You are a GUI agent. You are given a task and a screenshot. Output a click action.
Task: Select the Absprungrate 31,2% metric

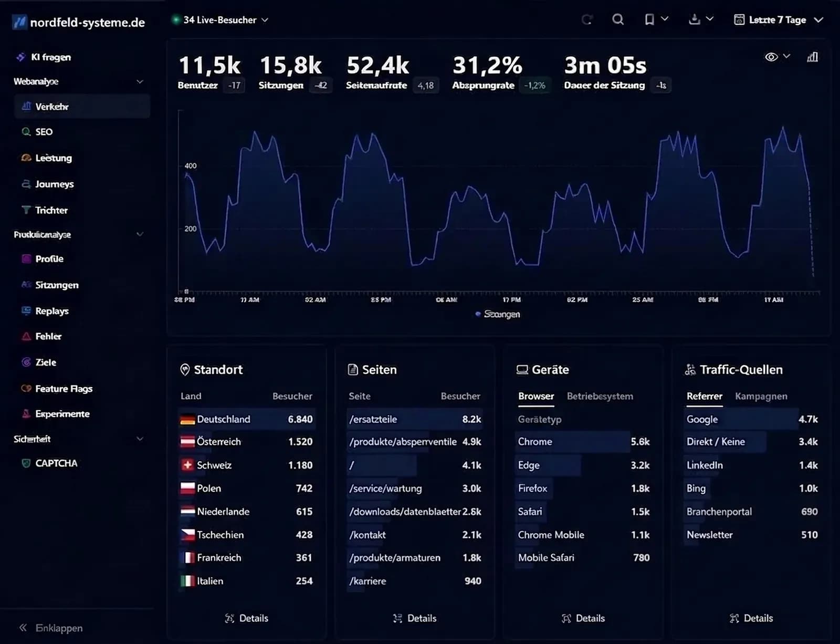[x=501, y=74]
